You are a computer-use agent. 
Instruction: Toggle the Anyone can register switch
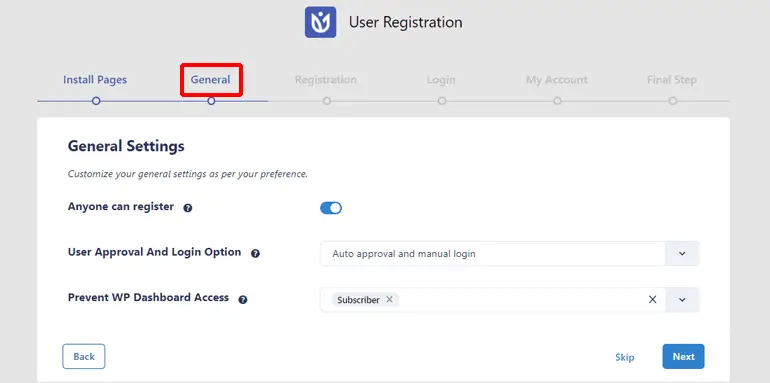(x=330, y=208)
